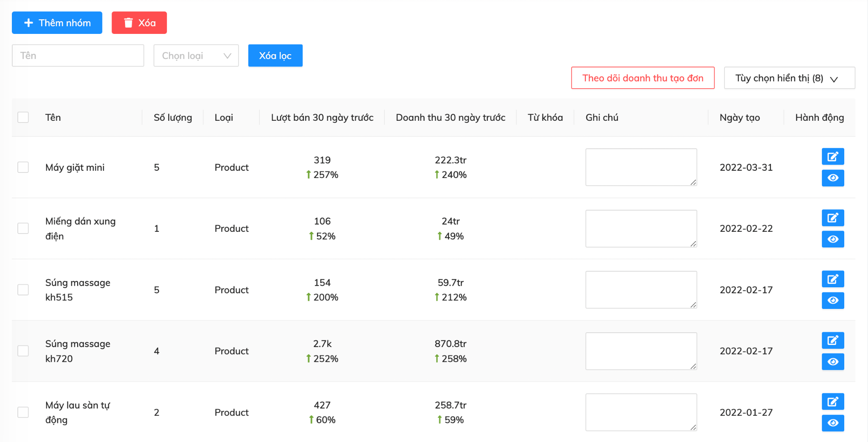Open the Chọn loại dropdown
Image resolution: width=868 pixels, height=442 pixels.
pyautogui.click(x=196, y=56)
